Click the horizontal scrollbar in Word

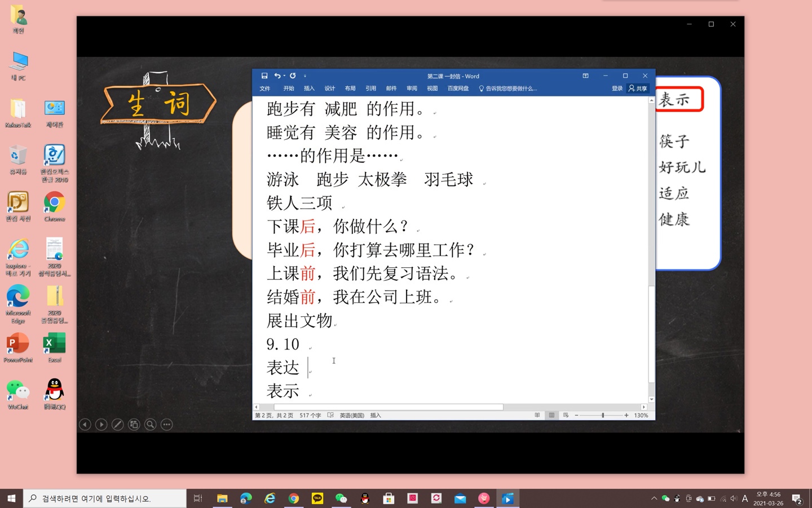pyautogui.click(x=389, y=407)
